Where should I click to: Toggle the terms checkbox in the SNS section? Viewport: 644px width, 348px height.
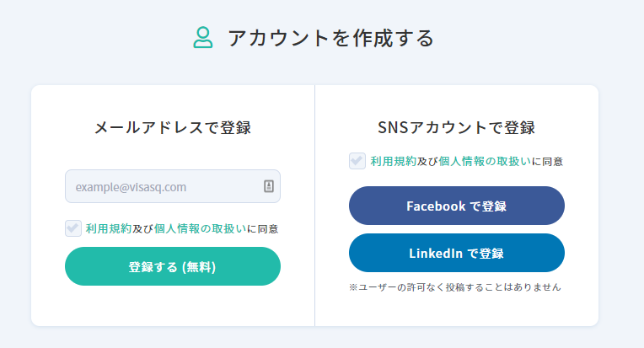(357, 161)
